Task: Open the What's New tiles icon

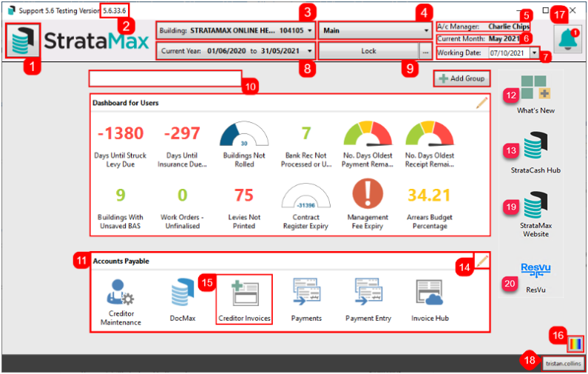Action: coord(535,87)
